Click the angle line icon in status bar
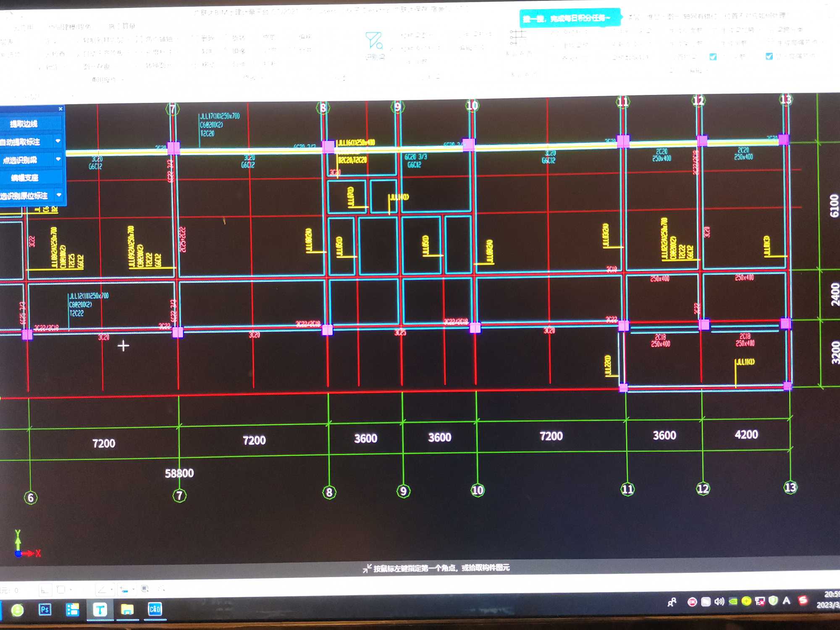Image resolution: width=840 pixels, height=630 pixels. [102, 590]
